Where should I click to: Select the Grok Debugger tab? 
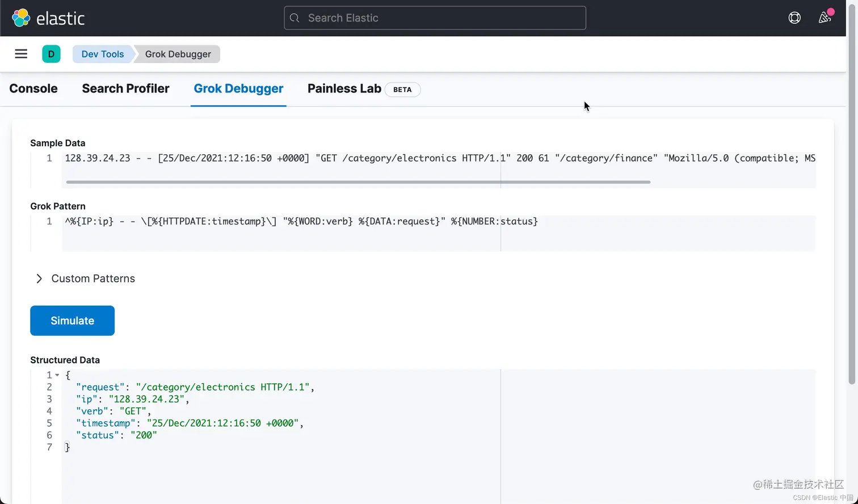(x=238, y=88)
